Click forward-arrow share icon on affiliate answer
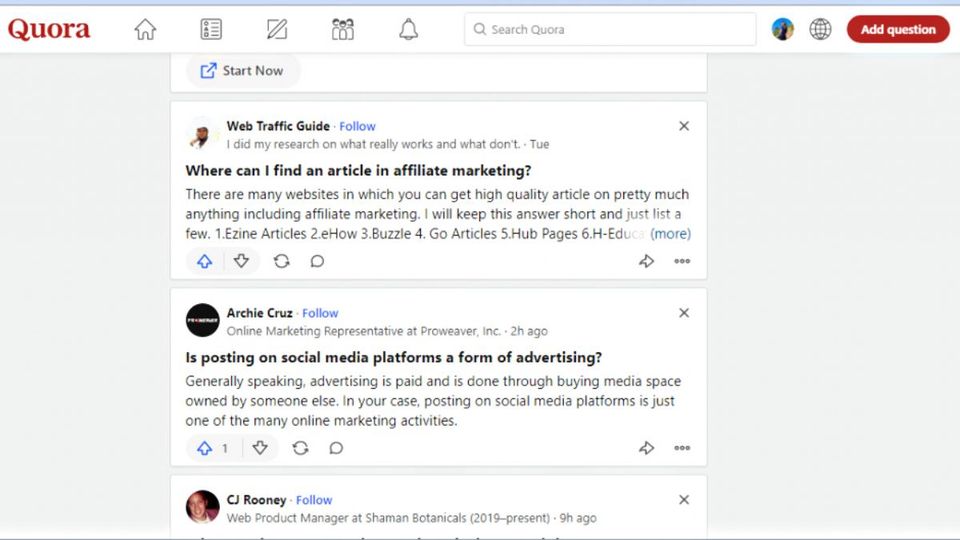This screenshot has width=960, height=540. 647,261
